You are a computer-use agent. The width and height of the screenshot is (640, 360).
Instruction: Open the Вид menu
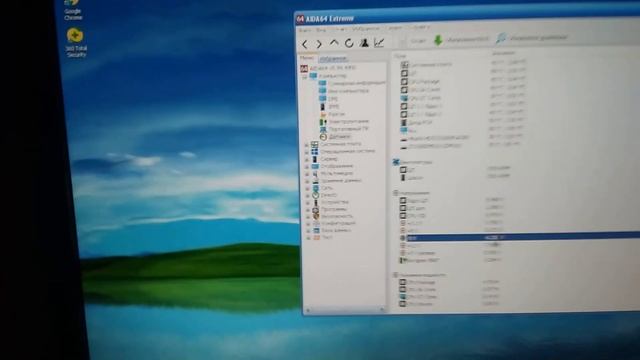(x=321, y=30)
